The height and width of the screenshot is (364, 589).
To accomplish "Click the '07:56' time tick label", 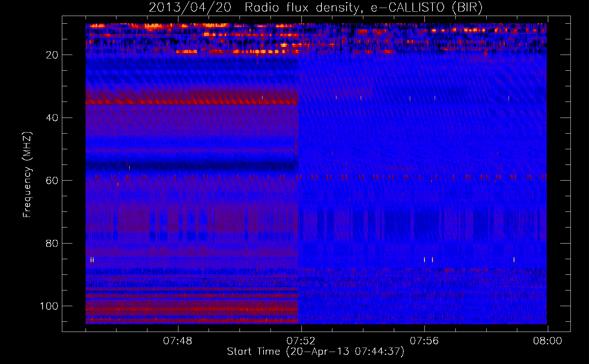I will pyautogui.click(x=424, y=341).
